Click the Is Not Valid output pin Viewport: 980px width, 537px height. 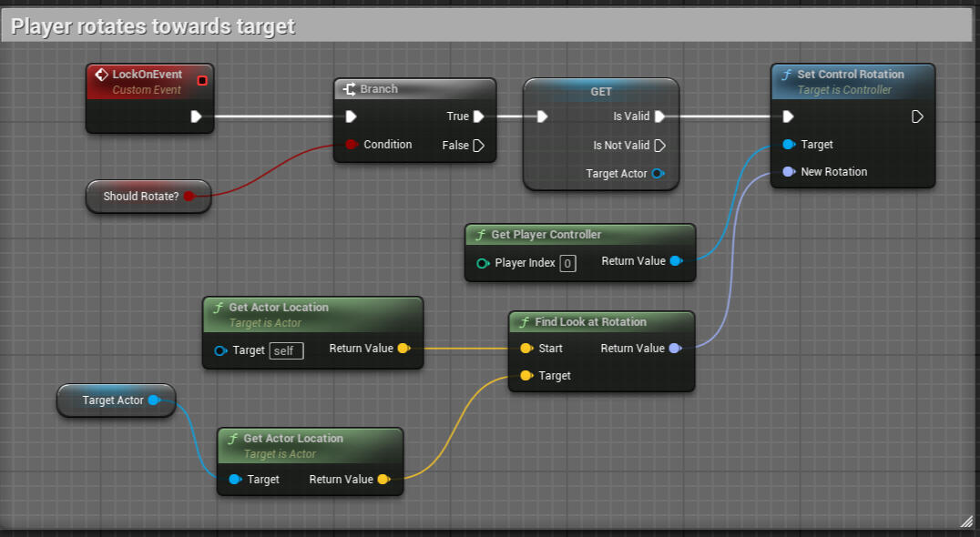tap(660, 146)
